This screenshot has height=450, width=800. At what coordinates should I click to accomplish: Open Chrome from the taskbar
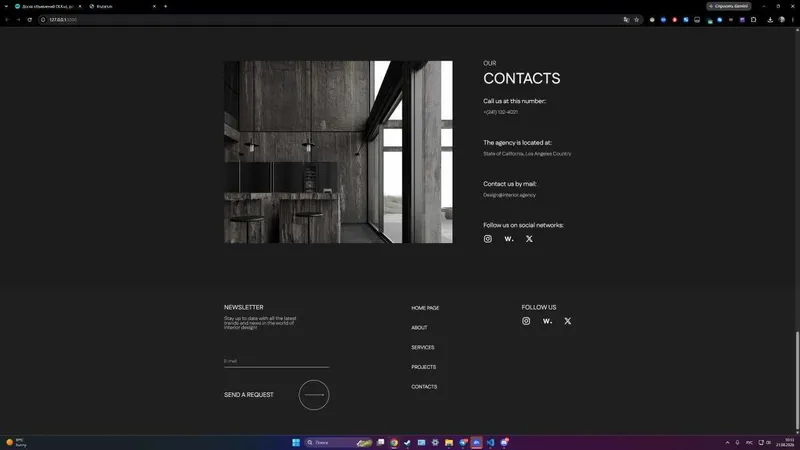tap(394, 442)
